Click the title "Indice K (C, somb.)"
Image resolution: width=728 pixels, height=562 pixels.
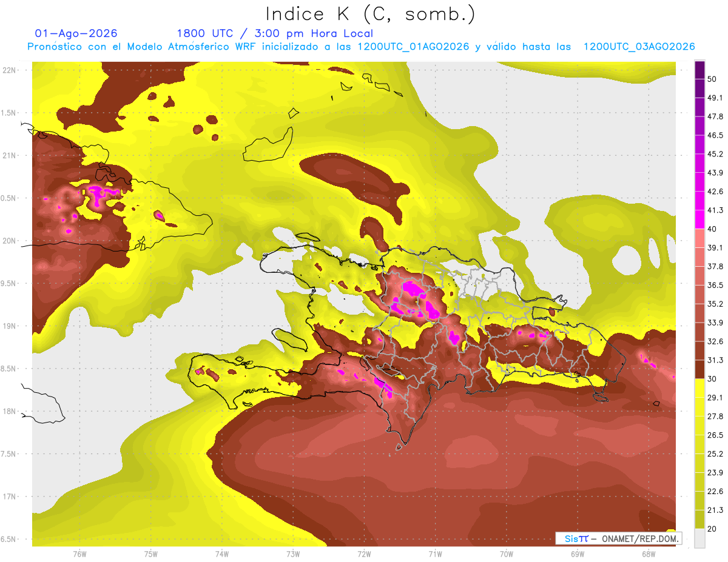click(371, 15)
